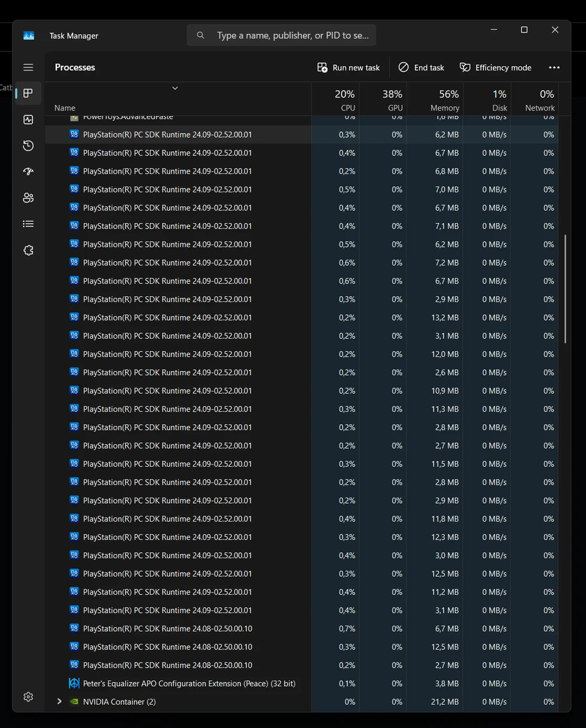Sort processes by CPU column header
Screen dimensions: 586x728
coord(335,100)
